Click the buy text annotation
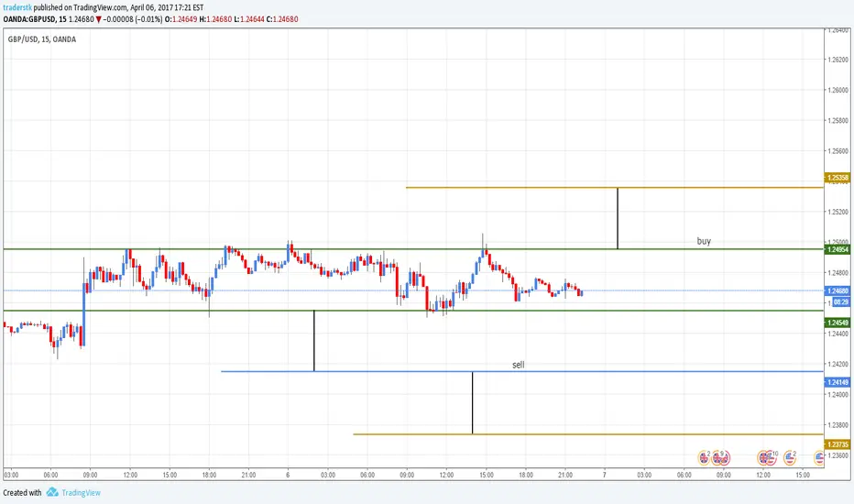 click(704, 241)
